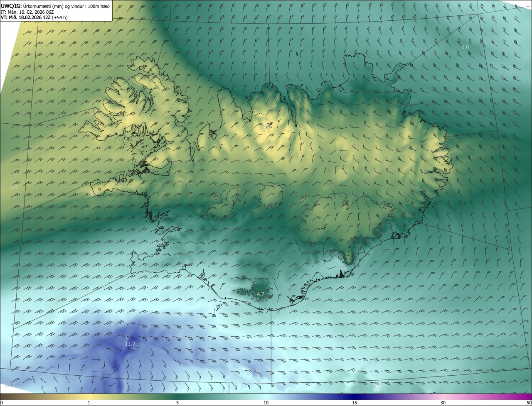Click the 4.7 value label on the glacier
Viewport: 532px width, 406px height.
pyautogui.click(x=261, y=294)
